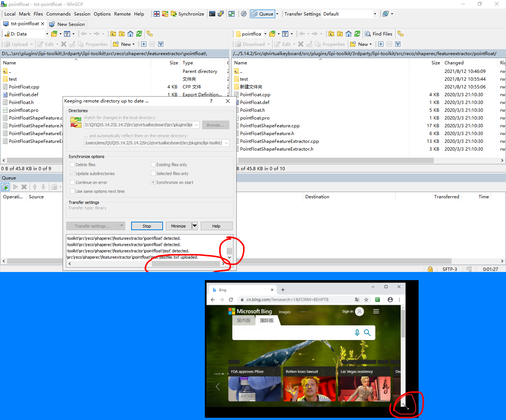Toggle Update subdirectories checkbox

73,174
